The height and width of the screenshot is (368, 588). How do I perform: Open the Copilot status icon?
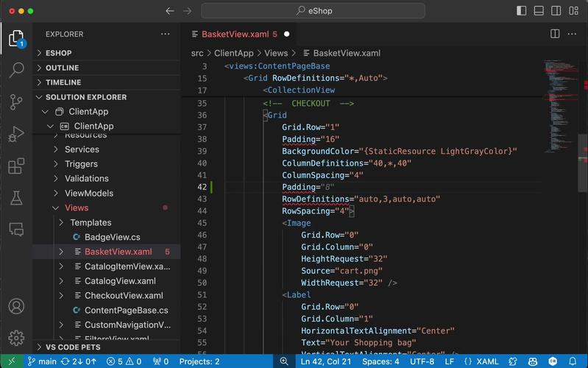click(533, 361)
